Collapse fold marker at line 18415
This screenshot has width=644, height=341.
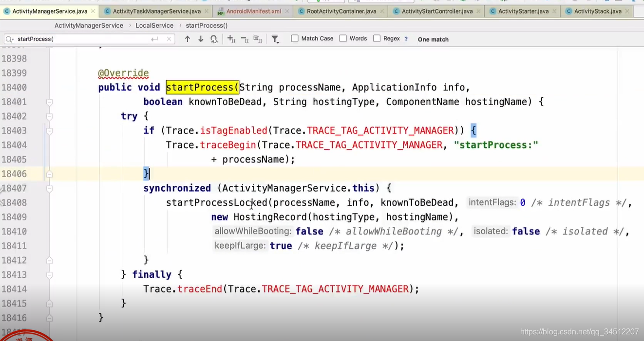[x=49, y=304]
